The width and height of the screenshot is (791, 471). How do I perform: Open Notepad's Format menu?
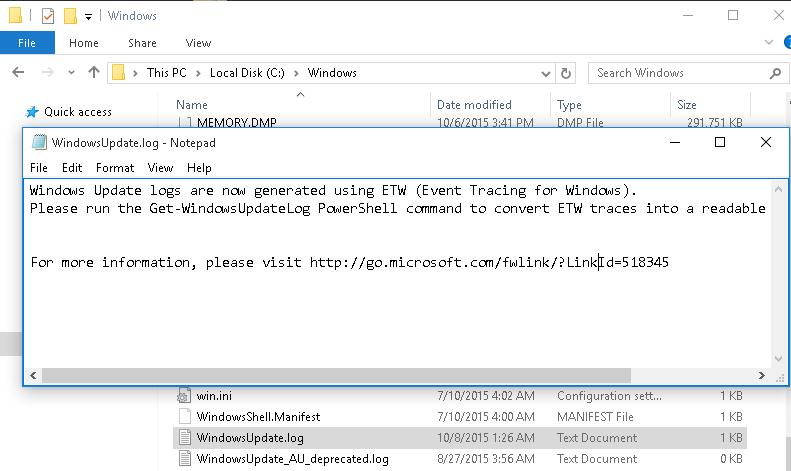[115, 168]
